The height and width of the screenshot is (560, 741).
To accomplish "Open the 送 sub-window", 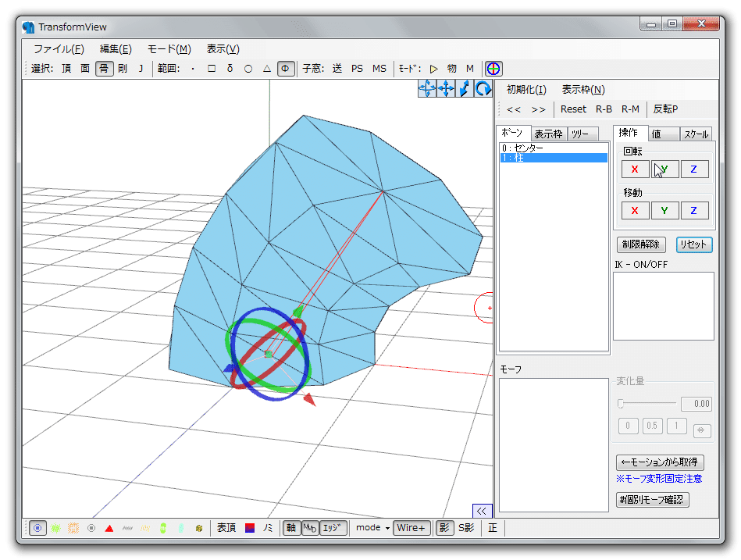I will click(337, 69).
